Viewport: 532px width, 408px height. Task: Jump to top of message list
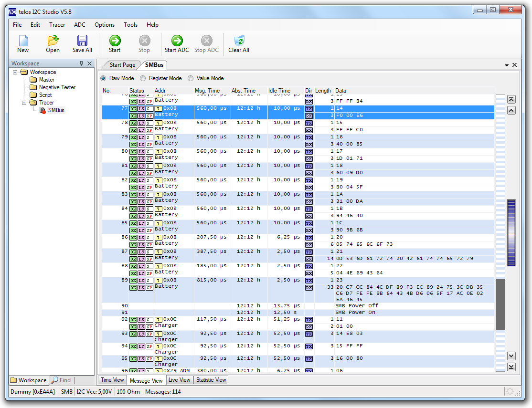pyautogui.click(x=511, y=99)
